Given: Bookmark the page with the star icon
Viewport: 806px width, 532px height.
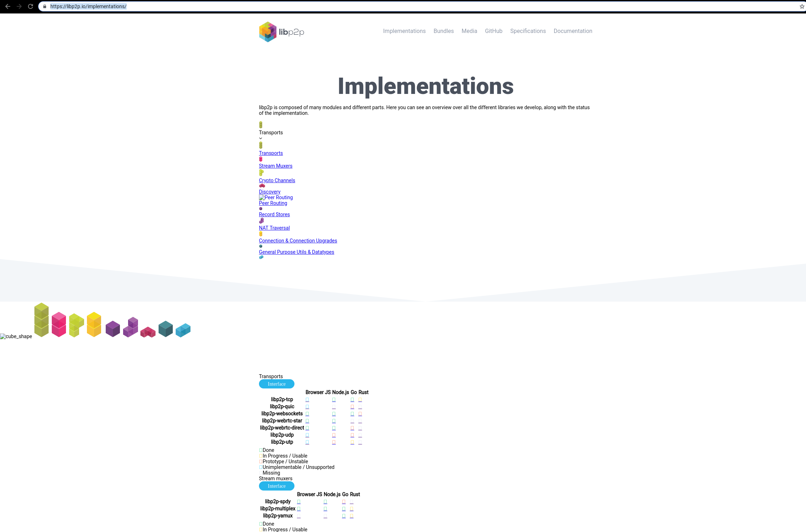Looking at the screenshot, I should tap(802, 6).
